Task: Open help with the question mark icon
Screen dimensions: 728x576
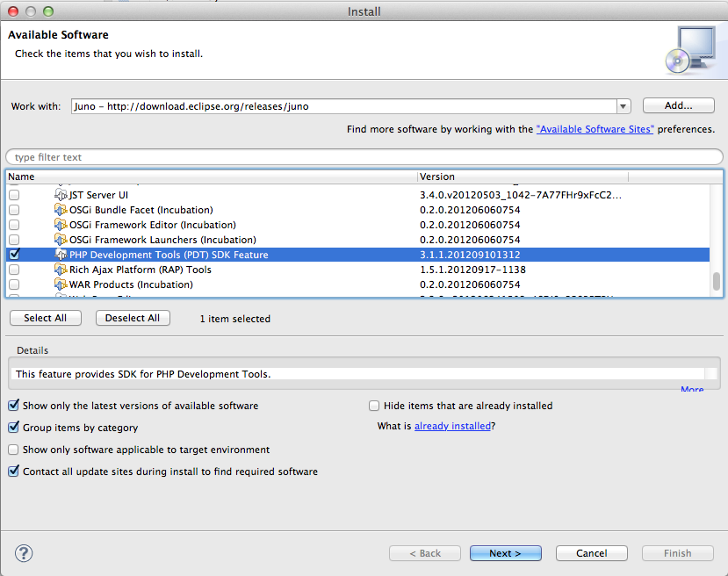Action: (x=24, y=553)
